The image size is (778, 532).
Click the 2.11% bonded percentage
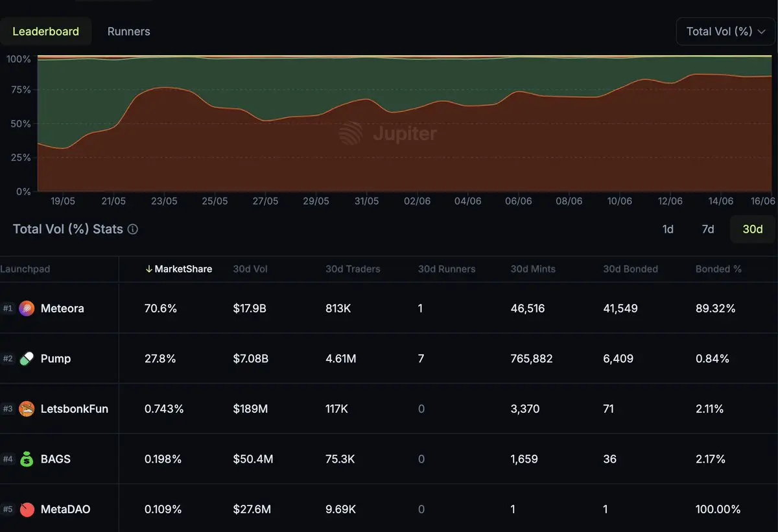pos(710,409)
